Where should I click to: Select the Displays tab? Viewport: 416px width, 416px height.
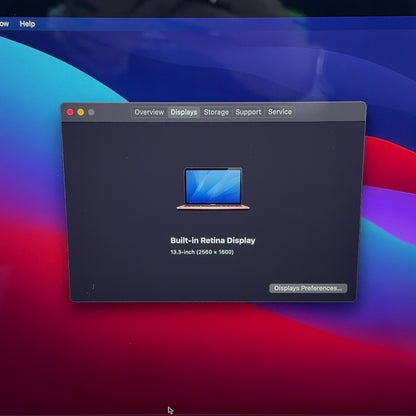(184, 112)
